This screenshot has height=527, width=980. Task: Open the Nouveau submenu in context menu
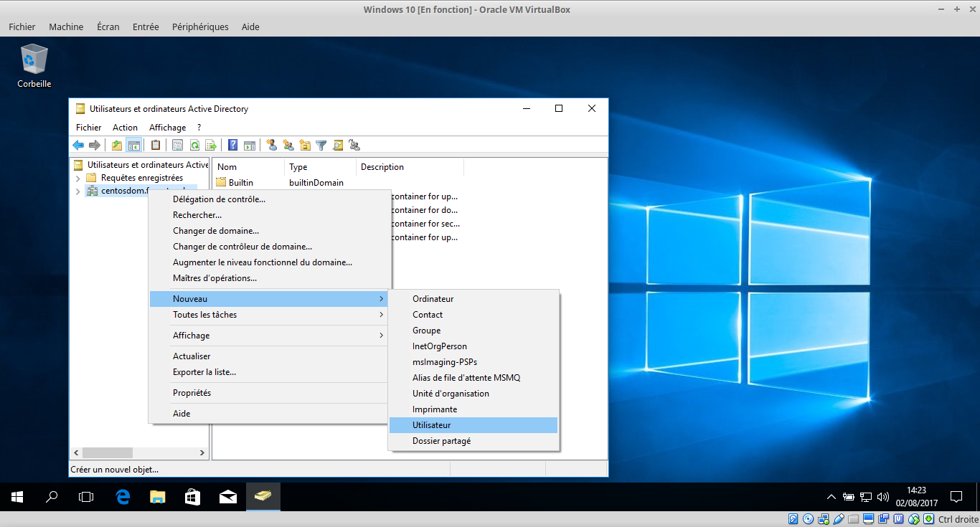point(268,298)
